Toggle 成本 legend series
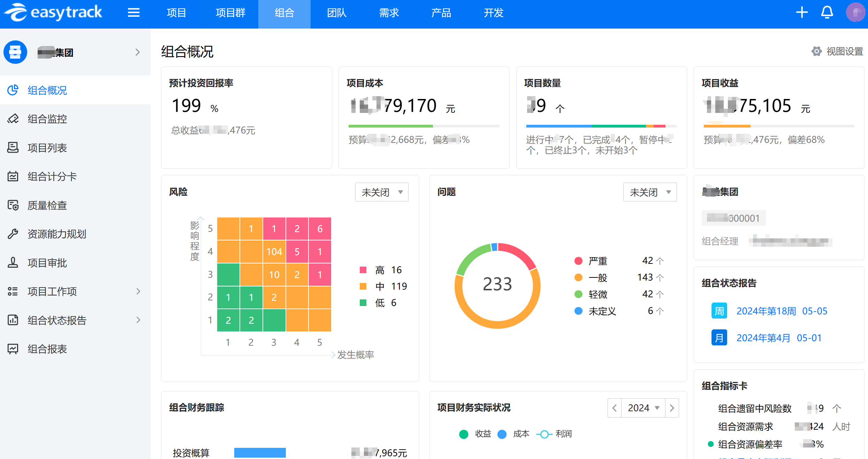Viewport: 868px width, 459px height. click(x=513, y=434)
